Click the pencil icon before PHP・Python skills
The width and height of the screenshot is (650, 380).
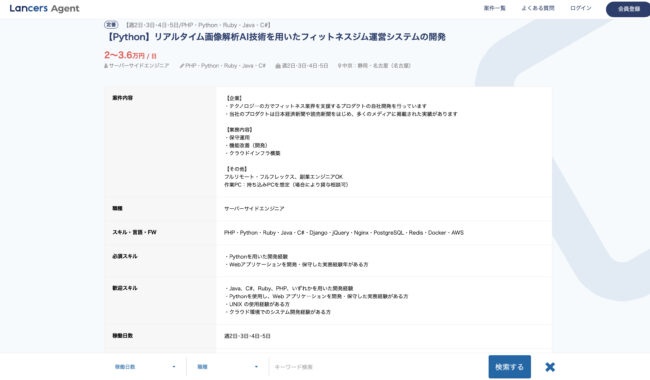coord(182,66)
